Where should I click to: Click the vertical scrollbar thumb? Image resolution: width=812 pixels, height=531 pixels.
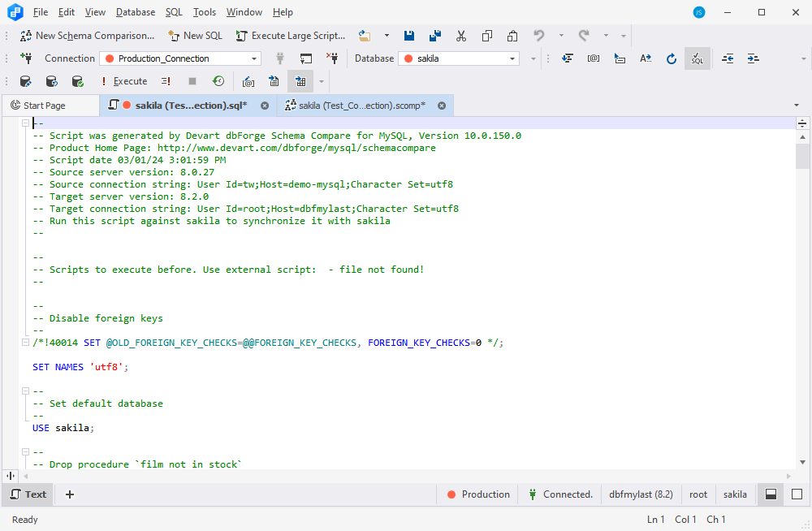[x=803, y=157]
